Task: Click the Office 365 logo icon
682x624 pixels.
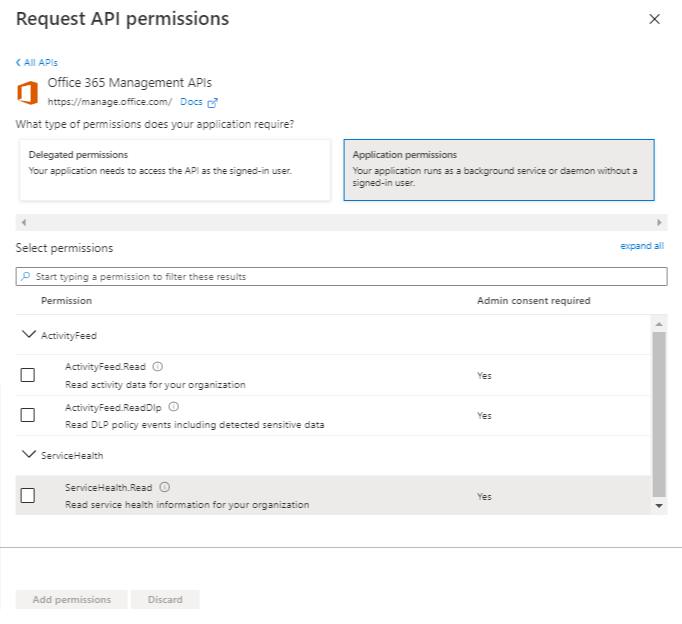Action: pos(27,93)
